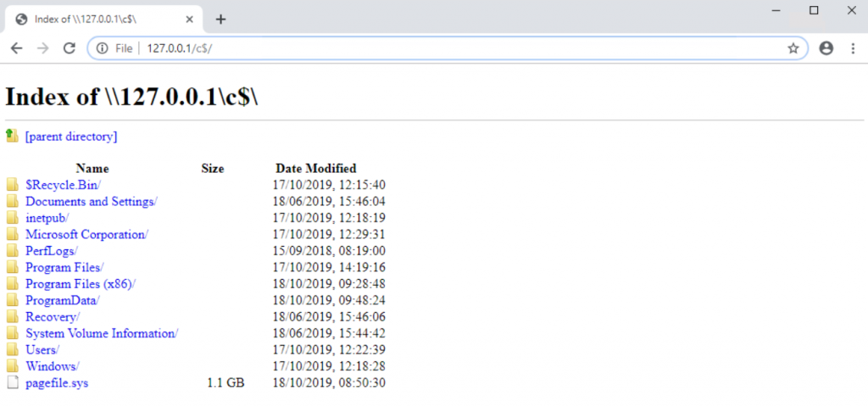Open a new tab with plus button

220,19
